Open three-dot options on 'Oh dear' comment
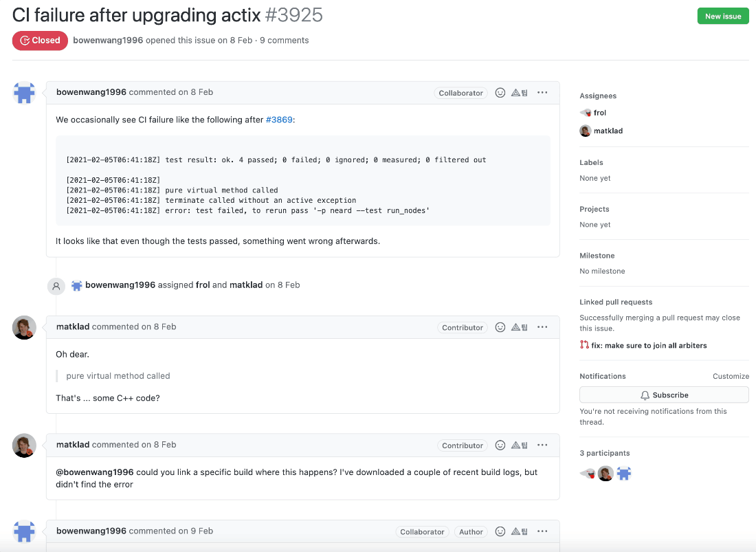The width and height of the screenshot is (756, 552). point(542,327)
